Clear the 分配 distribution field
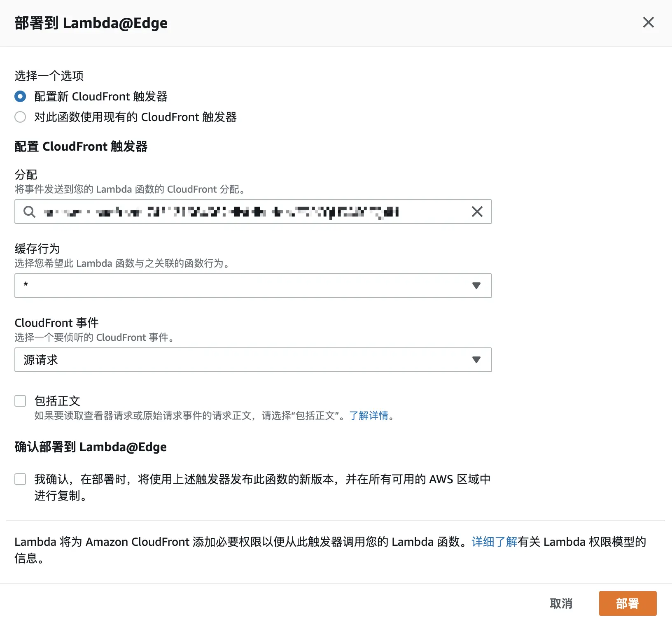Viewport: 672px width, 624px height. tap(477, 212)
